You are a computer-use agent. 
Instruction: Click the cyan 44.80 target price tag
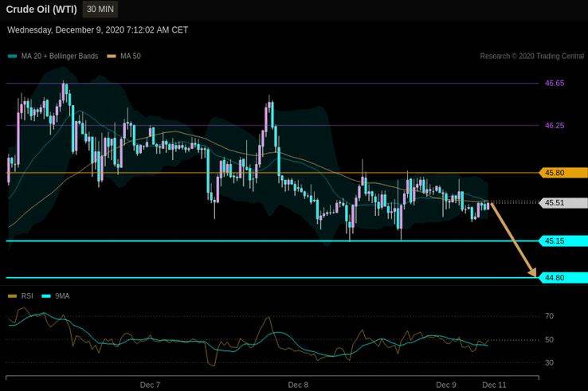click(563, 278)
